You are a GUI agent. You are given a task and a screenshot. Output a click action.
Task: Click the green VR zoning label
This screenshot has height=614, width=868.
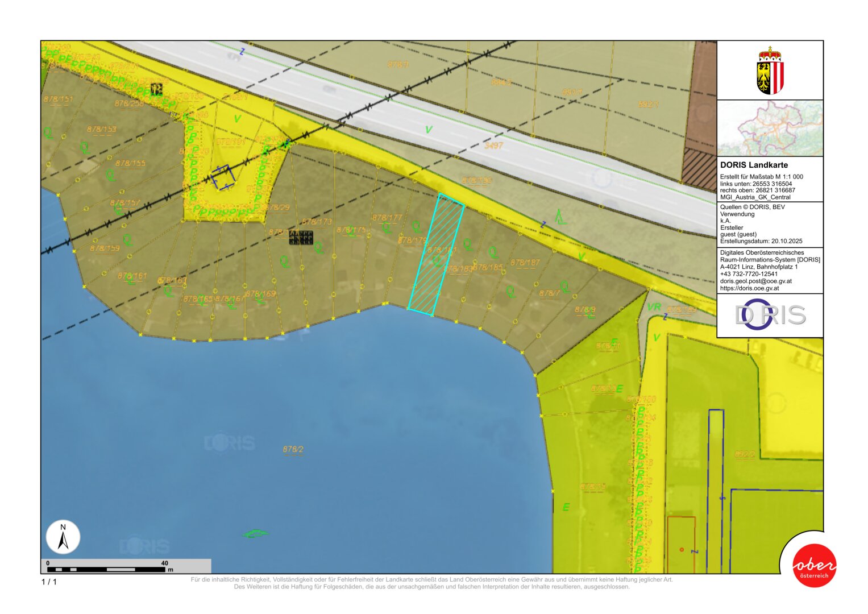click(x=654, y=307)
